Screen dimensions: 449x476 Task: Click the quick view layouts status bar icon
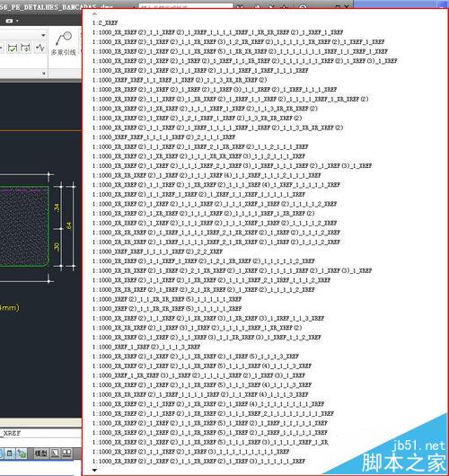55,454
